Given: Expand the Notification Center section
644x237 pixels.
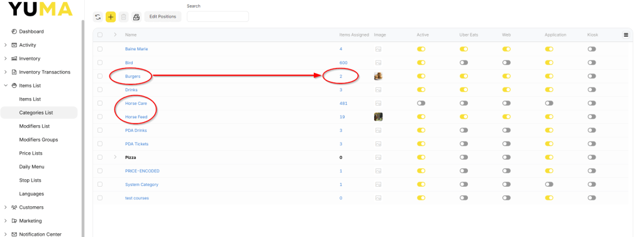Looking at the screenshot, I should (x=5, y=234).
